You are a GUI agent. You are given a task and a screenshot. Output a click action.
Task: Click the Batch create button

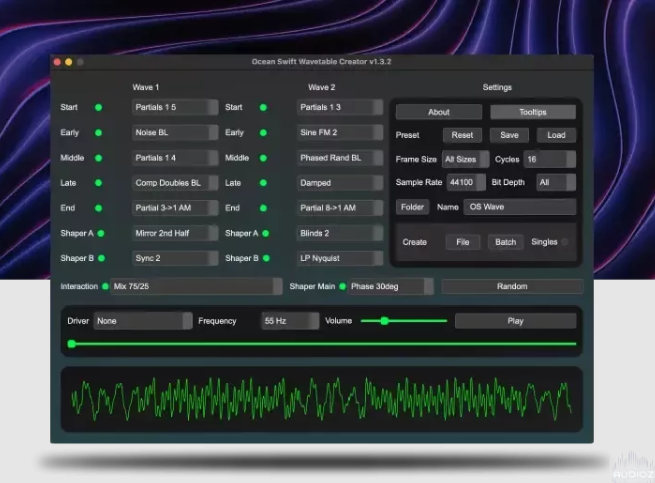505,242
